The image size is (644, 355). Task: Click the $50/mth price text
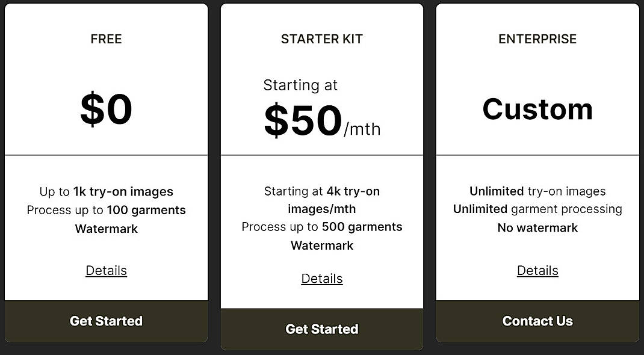(x=321, y=120)
